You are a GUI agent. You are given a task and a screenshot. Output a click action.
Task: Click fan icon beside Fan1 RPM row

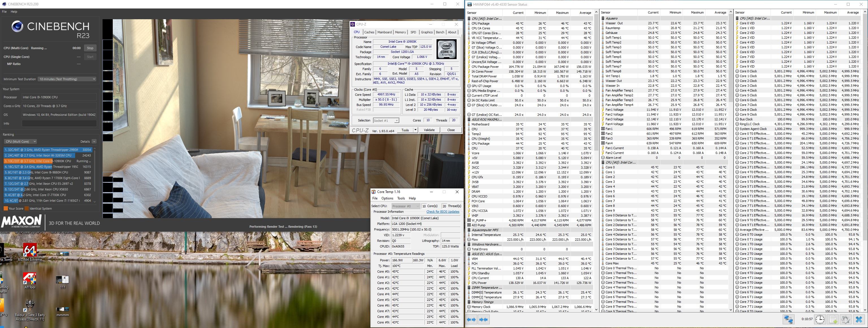coord(603,129)
